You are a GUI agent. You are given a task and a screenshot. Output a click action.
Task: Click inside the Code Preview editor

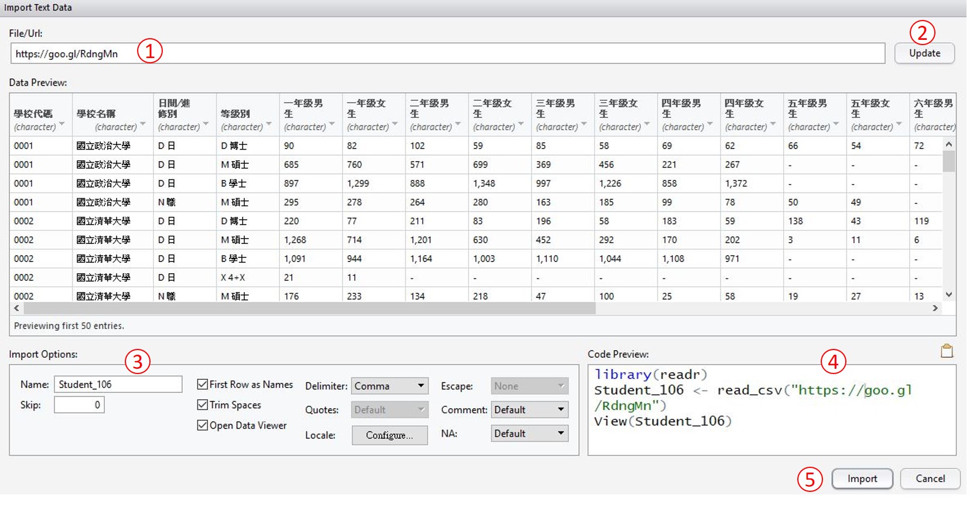click(x=771, y=410)
